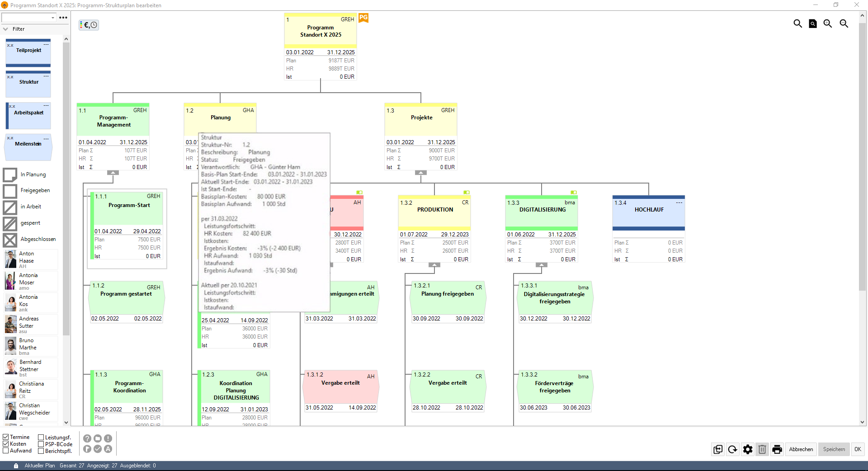
Task: Enable the Leistungsf. checkbox
Action: tap(41, 438)
